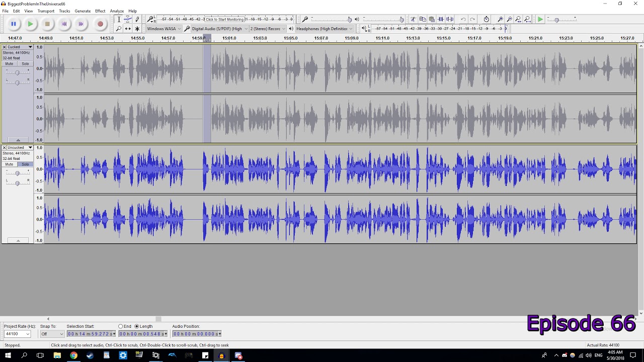Viewport: 644px width, 362px height.
Task: Click the Pause button
Action: 14,24
